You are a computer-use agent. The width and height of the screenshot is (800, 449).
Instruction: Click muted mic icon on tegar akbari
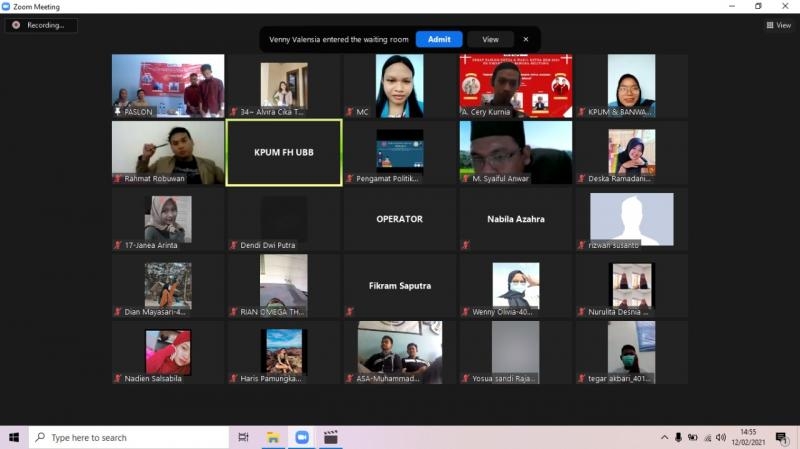click(581, 378)
